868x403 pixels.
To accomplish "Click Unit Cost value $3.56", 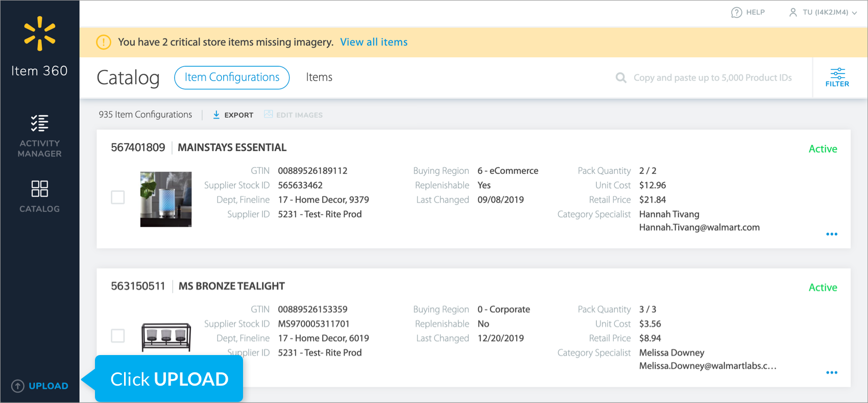I will point(650,324).
